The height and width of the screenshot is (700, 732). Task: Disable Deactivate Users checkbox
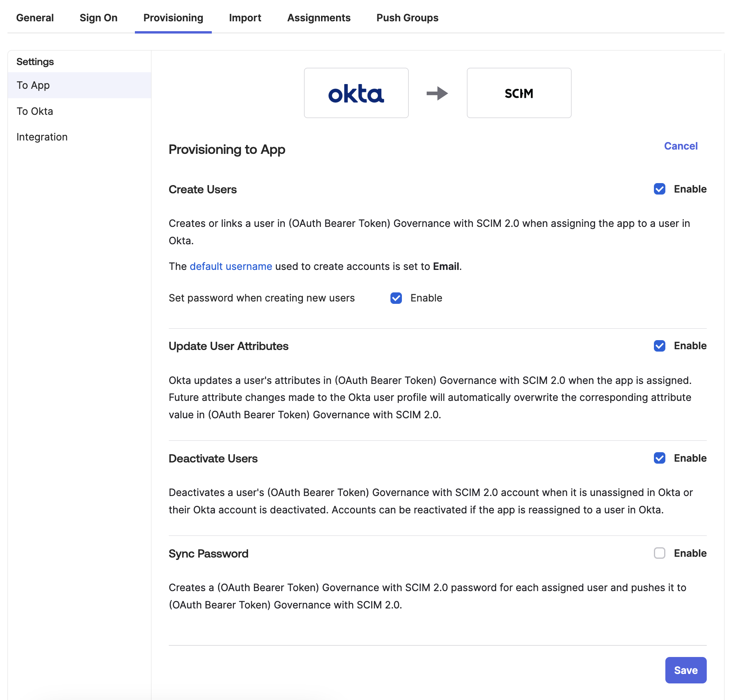tap(659, 458)
